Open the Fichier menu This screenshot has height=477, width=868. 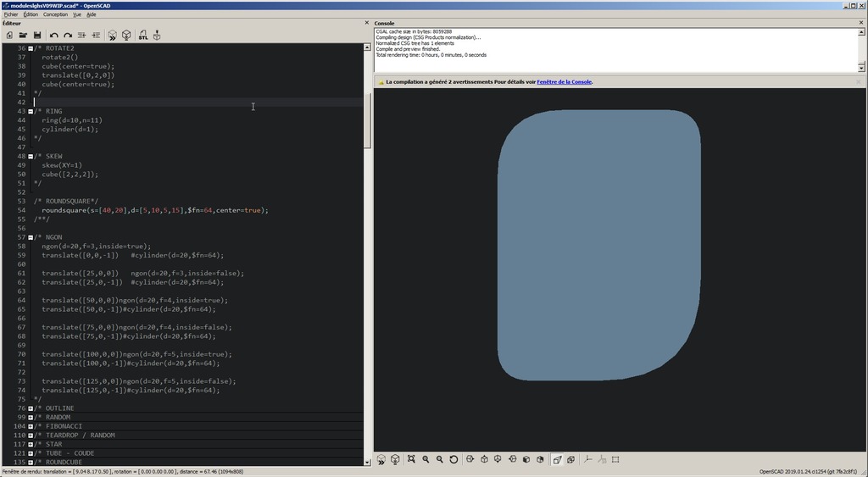pyautogui.click(x=11, y=14)
